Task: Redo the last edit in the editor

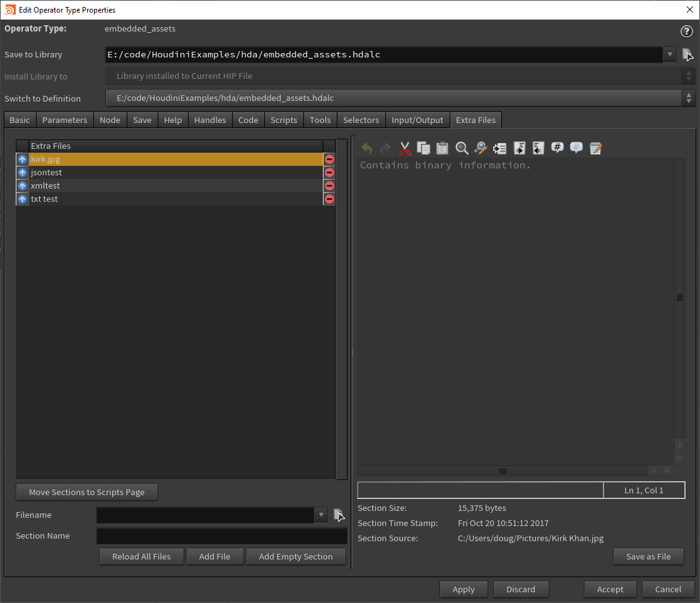Action: pyautogui.click(x=385, y=148)
